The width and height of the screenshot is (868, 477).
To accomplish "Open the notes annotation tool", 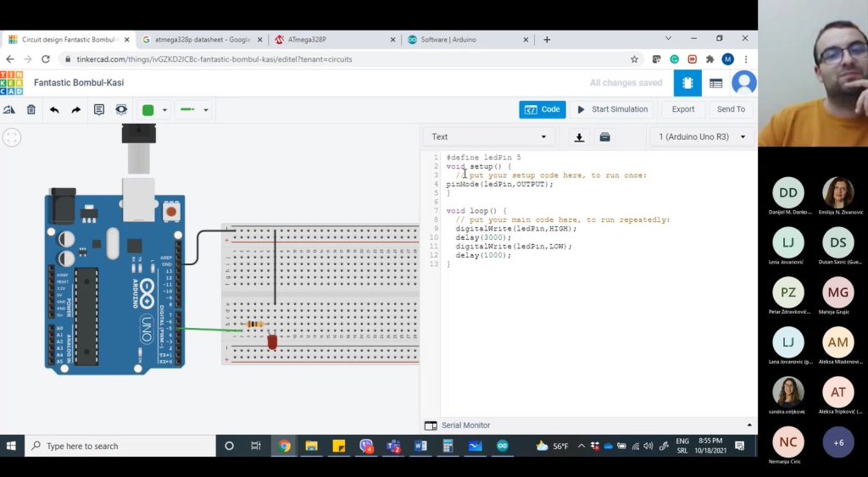I will [x=99, y=109].
